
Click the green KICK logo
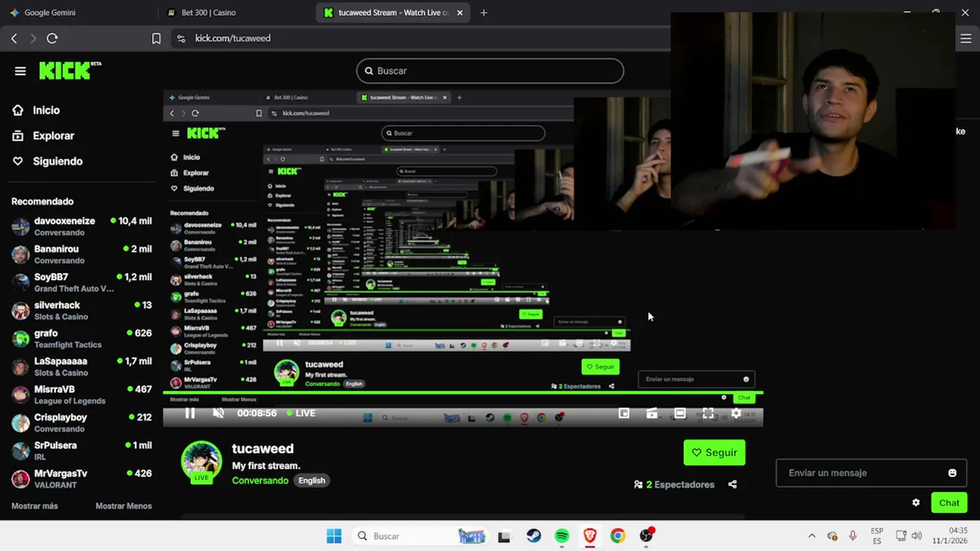(x=70, y=70)
